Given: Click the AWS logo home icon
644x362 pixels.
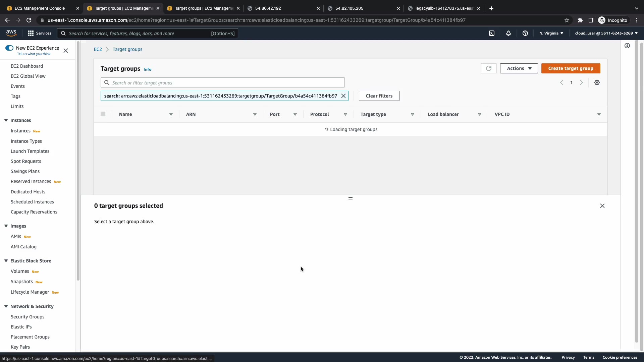Looking at the screenshot, I should pos(11,33).
